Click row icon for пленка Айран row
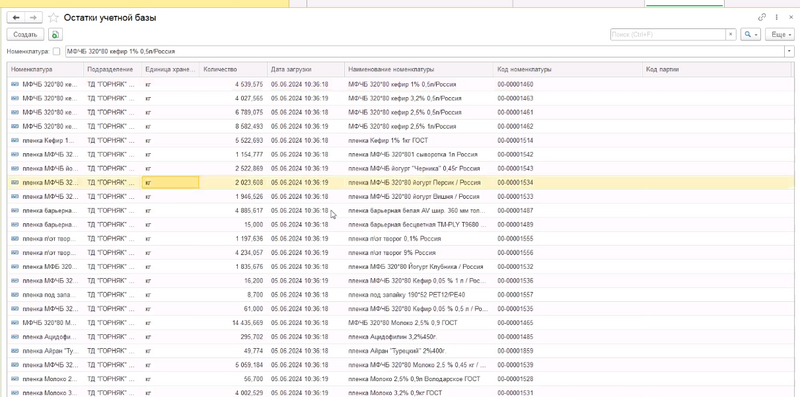The image size is (800, 397). tap(15, 351)
